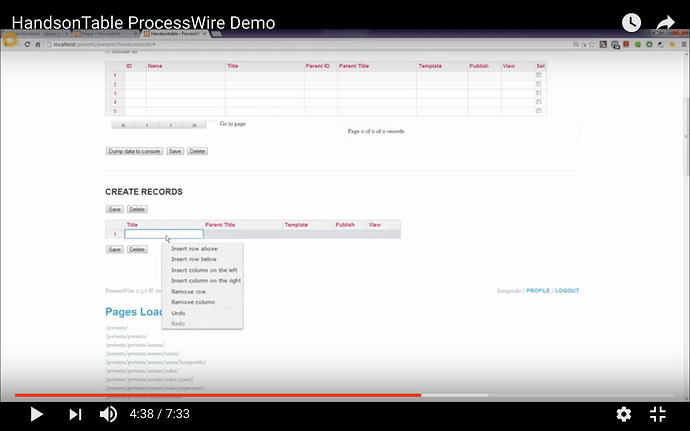This screenshot has width=690, height=431.
Task: Bookmark the page with the star icon
Action: 592,44
